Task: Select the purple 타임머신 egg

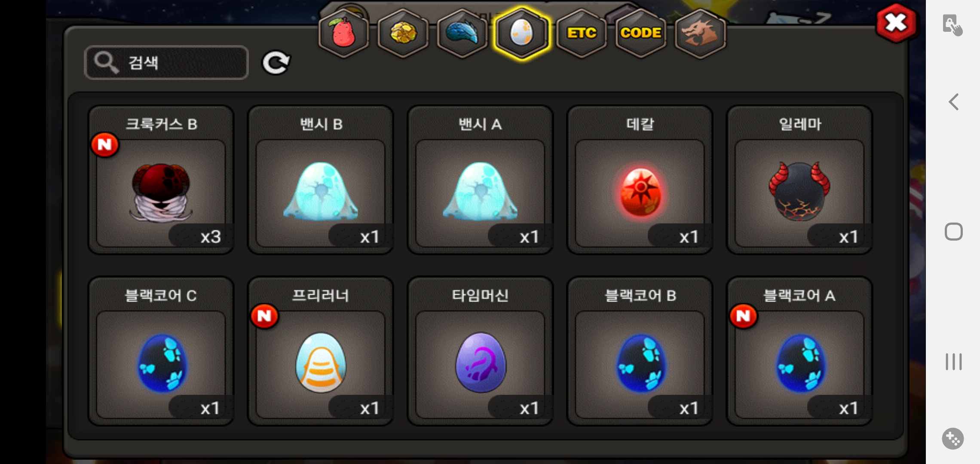Action: tap(480, 351)
